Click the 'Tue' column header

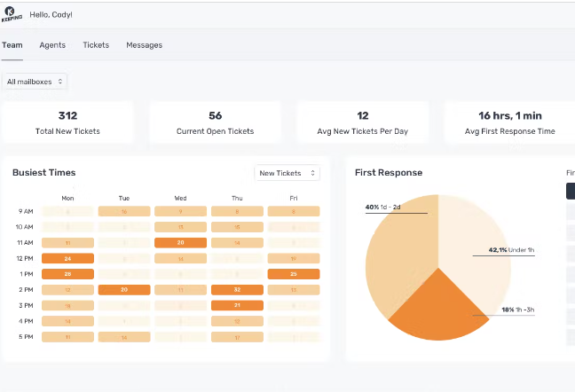[x=124, y=198]
